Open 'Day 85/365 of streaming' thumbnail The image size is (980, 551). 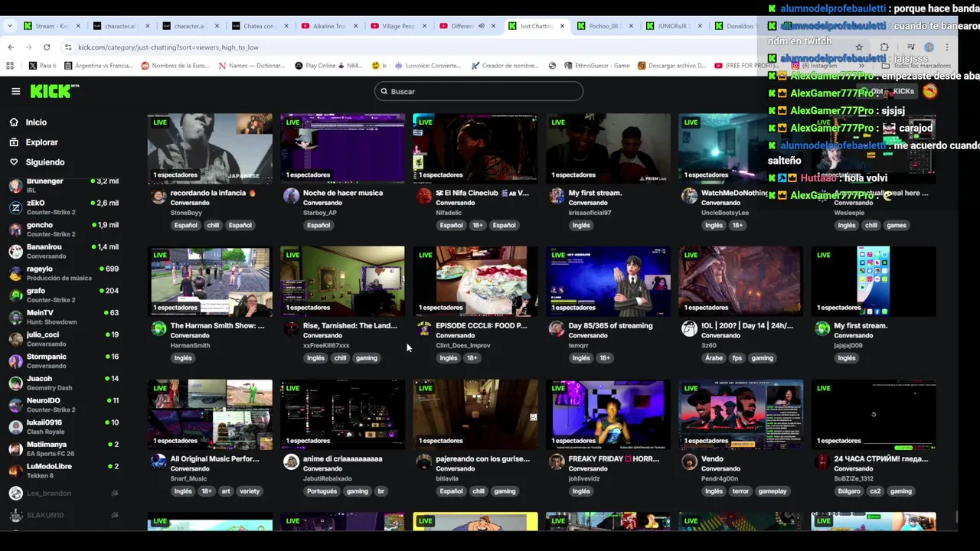[x=608, y=282]
